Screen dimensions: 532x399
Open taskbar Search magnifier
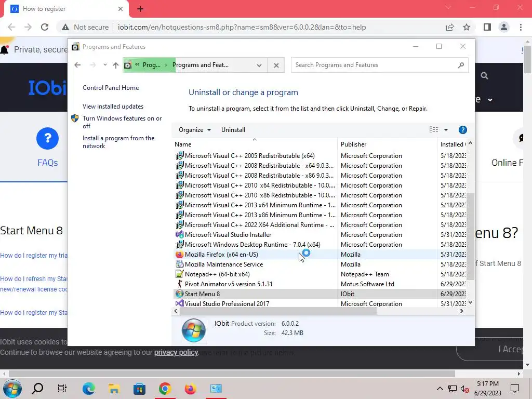coord(37,389)
